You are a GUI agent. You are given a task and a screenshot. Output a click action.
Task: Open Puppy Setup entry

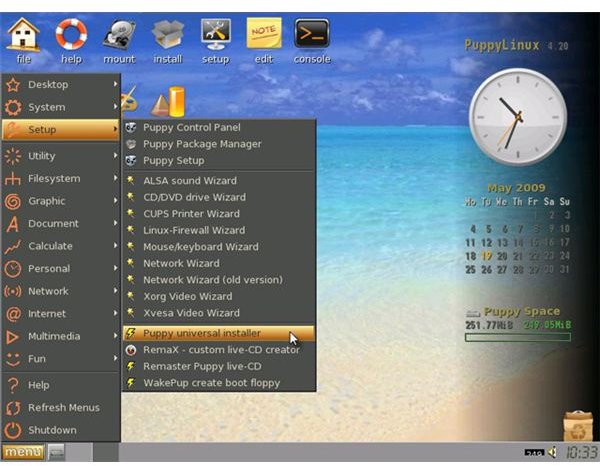[x=219, y=160]
